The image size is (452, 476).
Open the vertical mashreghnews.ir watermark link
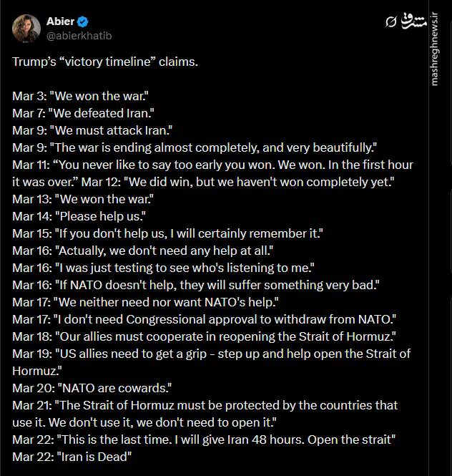(x=435, y=49)
